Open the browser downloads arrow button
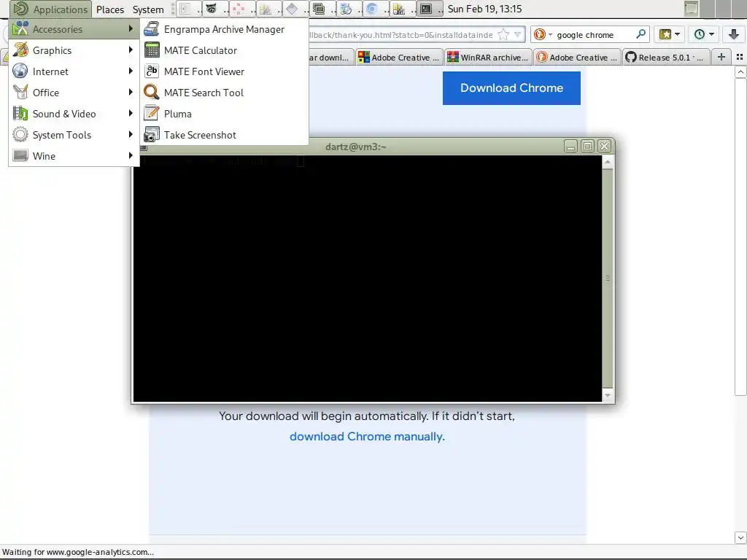The height and width of the screenshot is (560, 747). click(734, 34)
